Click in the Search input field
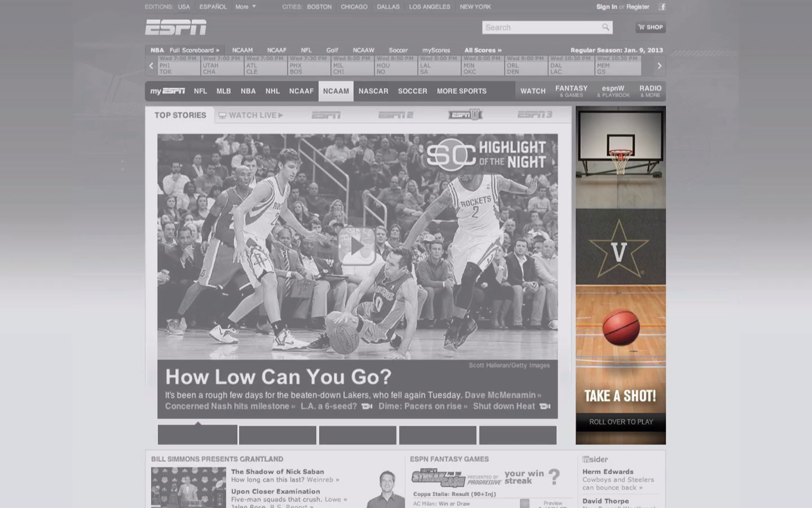812x508 pixels. [541, 27]
